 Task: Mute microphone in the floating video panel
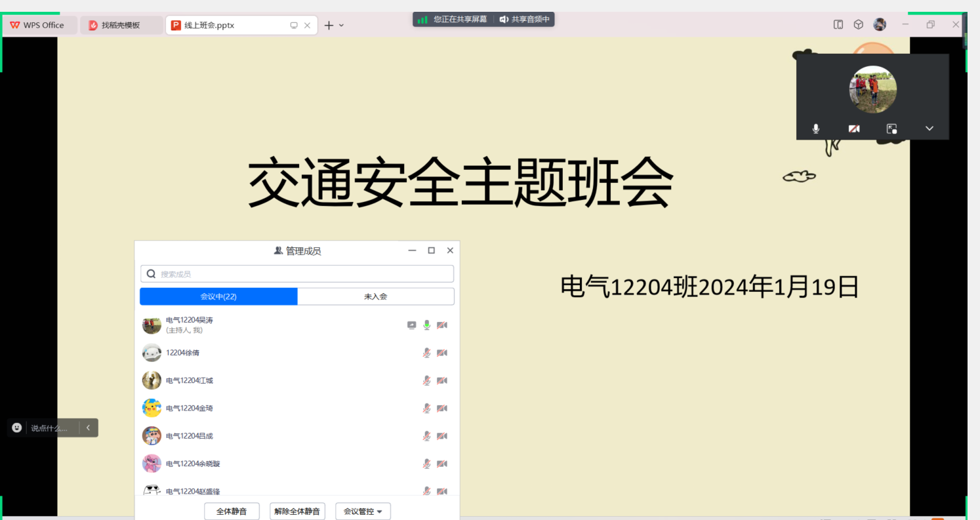coord(815,129)
